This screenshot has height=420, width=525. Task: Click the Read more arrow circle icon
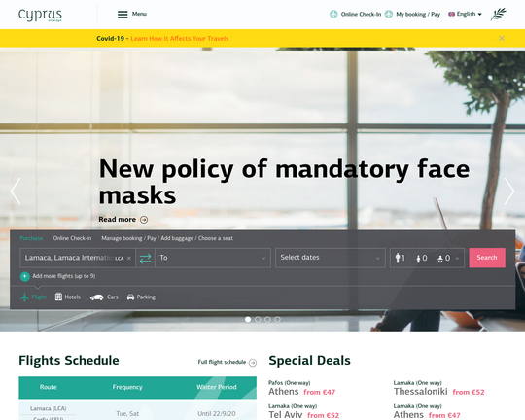(x=144, y=220)
